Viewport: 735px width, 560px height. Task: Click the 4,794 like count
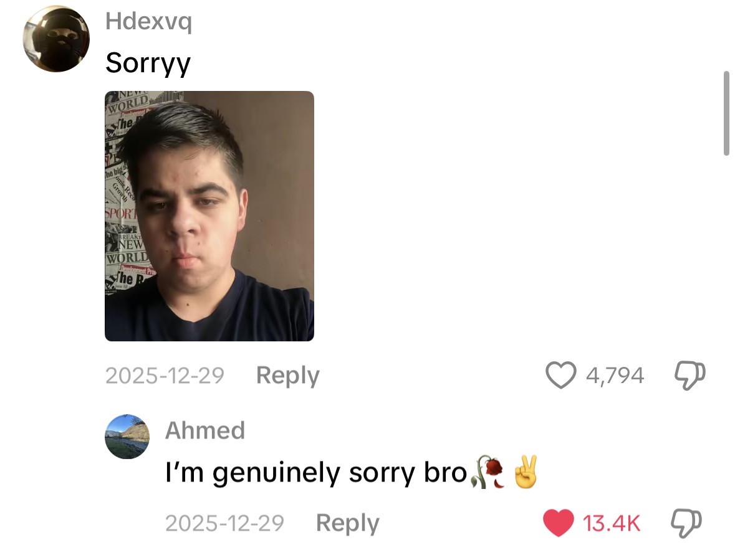615,376
